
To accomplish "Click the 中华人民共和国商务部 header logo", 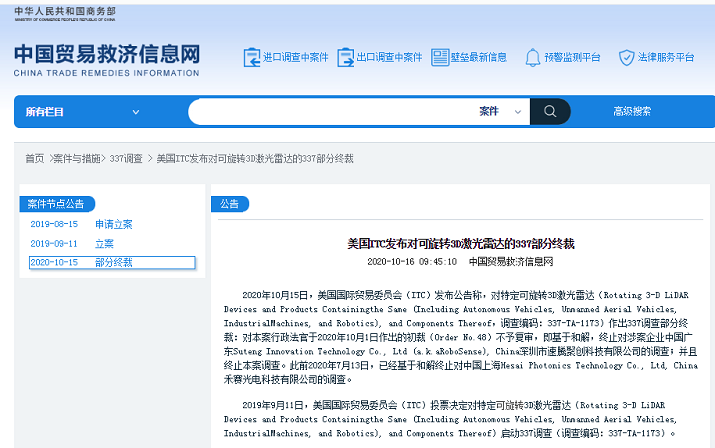I will [x=65, y=14].
